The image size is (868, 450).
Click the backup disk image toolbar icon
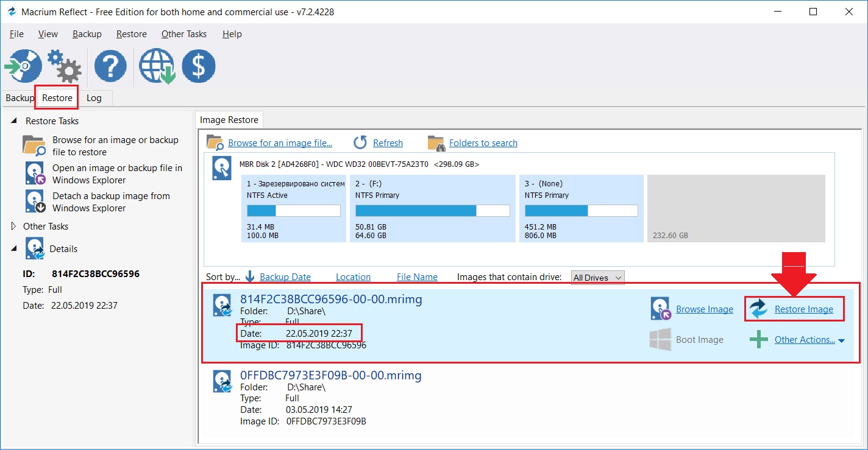tap(23, 66)
